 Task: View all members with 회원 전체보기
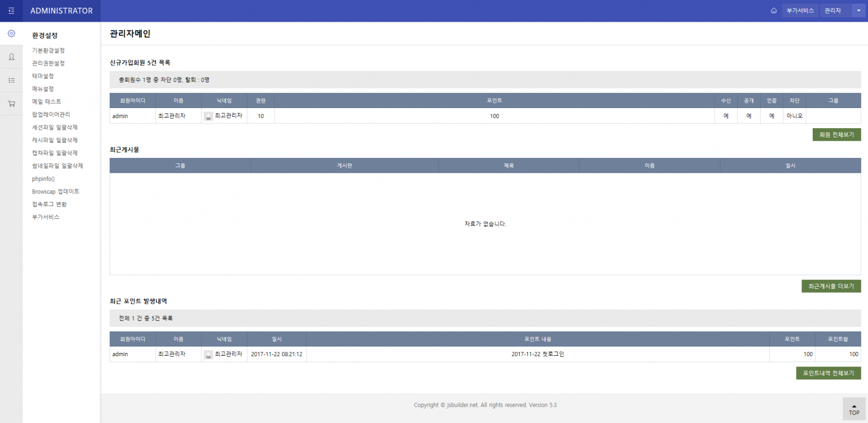tap(837, 135)
